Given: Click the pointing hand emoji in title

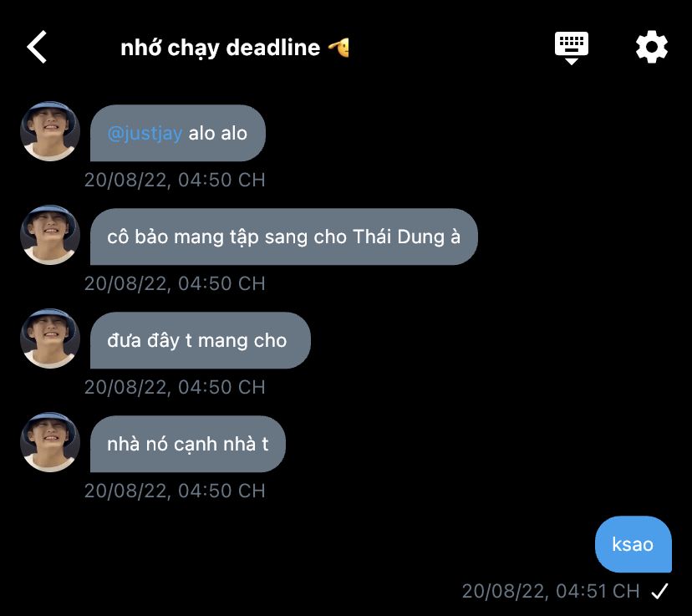Looking at the screenshot, I should [x=338, y=48].
